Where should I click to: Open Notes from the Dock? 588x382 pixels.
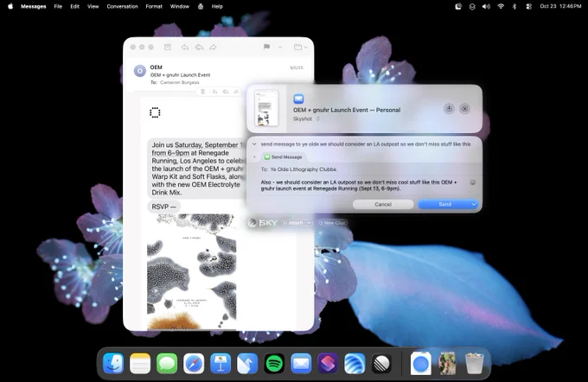coord(140,363)
